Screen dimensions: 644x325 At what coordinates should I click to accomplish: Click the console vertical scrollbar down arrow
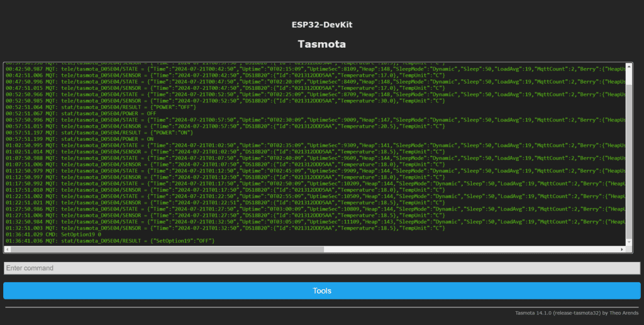point(628,242)
